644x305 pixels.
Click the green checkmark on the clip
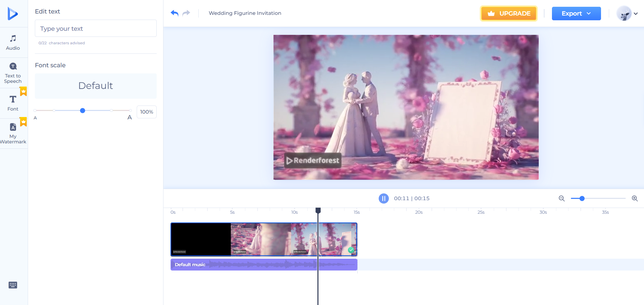[x=351, y=250]
